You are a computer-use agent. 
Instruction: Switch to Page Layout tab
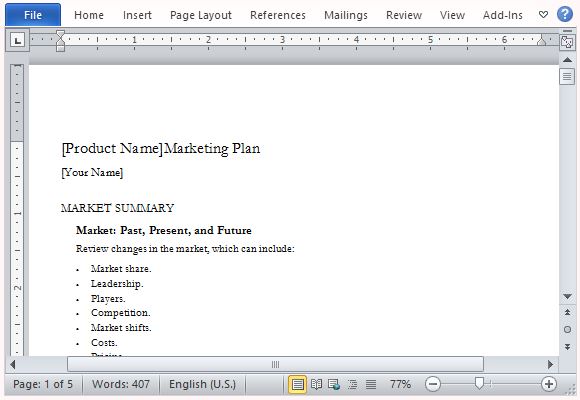click(201, 15)
